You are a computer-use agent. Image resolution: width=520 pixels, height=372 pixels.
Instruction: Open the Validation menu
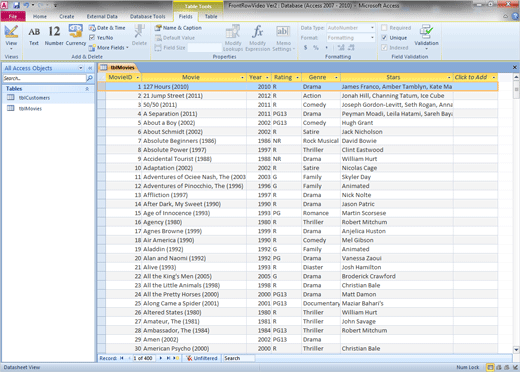click(x=426, y=37)
